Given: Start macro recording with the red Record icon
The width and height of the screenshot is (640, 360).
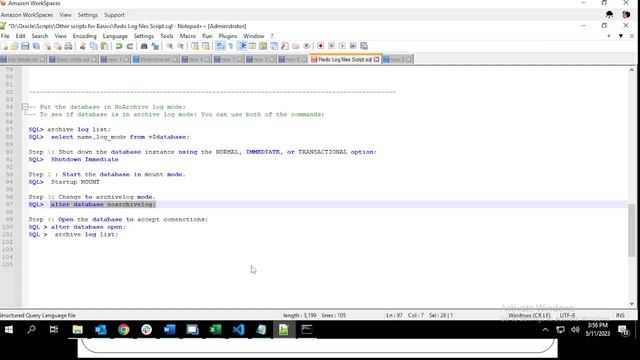Looking at the screenshot, I should 320,46.
